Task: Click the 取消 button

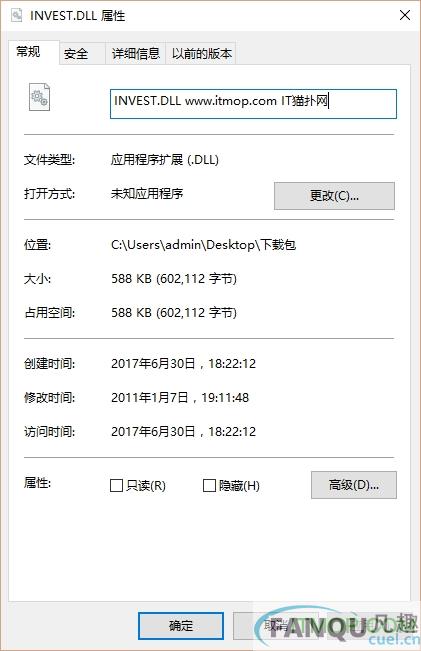Action: tap(275, 626)
